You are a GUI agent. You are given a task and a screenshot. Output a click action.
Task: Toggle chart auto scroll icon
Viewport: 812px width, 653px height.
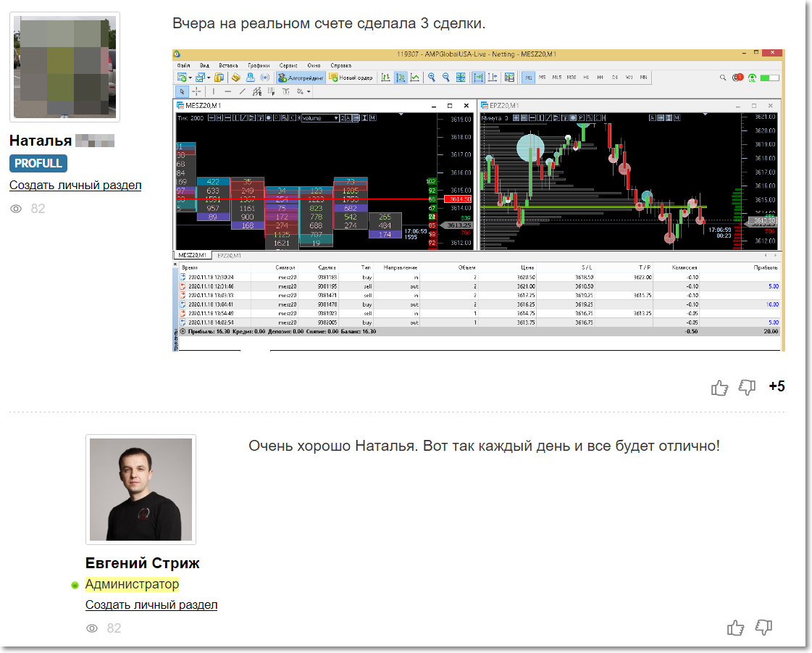pos(478,78)
